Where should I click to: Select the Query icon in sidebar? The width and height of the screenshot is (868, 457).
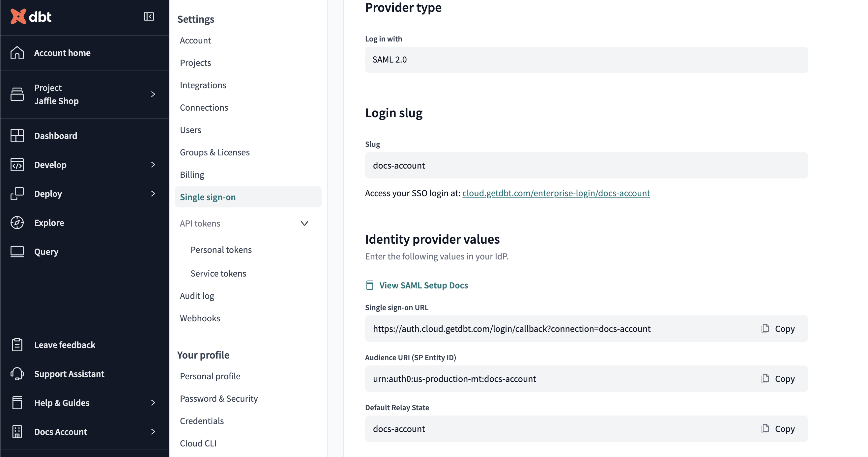coord(17,251)
